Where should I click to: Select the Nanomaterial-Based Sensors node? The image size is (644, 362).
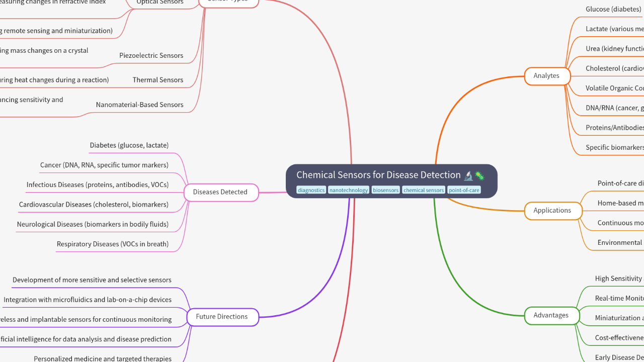(139, 105)
